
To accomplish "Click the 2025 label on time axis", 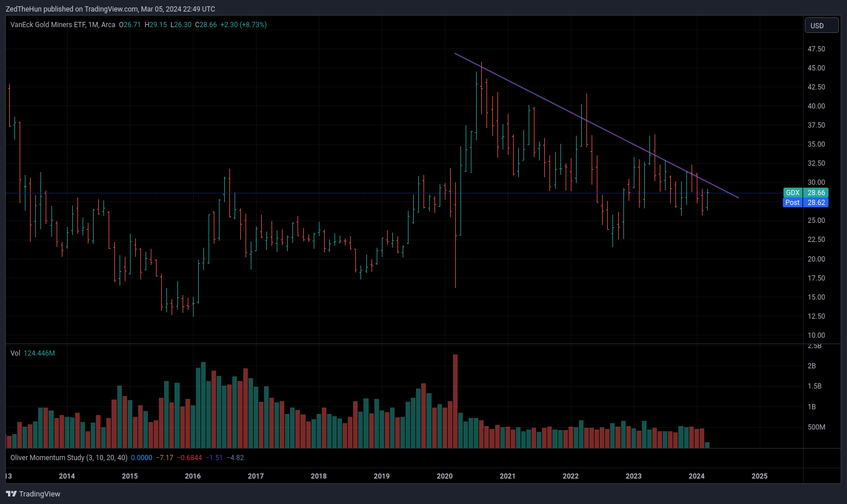I will pos(759,476).
